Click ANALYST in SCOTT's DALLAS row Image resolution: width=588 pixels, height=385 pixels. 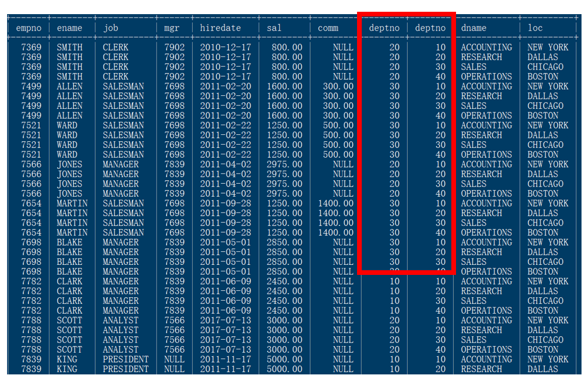pyautogui.click(x=121, y=330)
